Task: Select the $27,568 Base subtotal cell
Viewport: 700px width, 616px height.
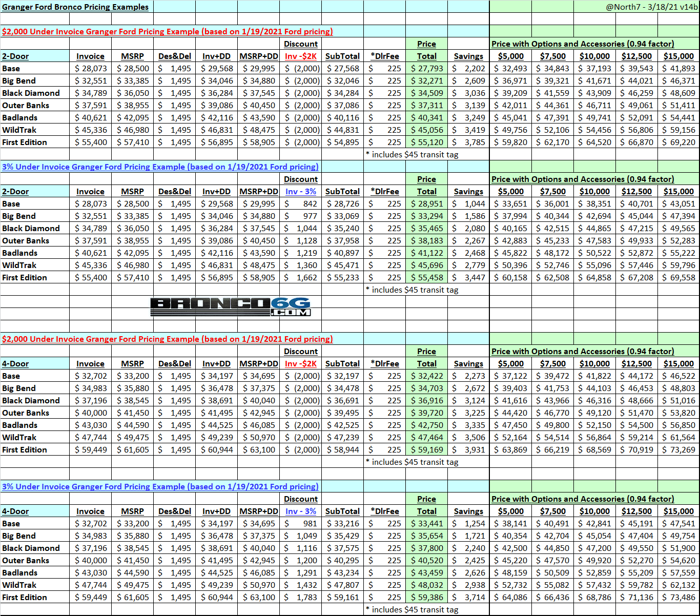Action: [x=343, y=68]
